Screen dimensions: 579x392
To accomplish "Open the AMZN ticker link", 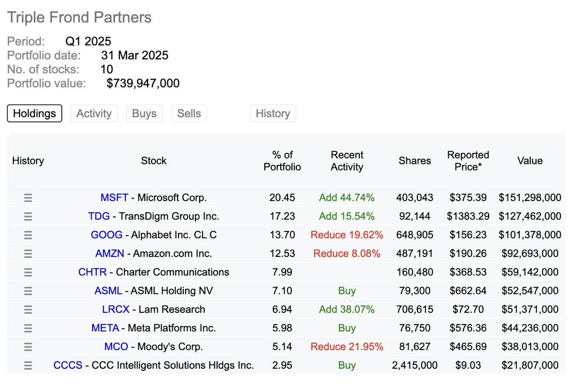I will pyautogui.click(x=110, y=254).
